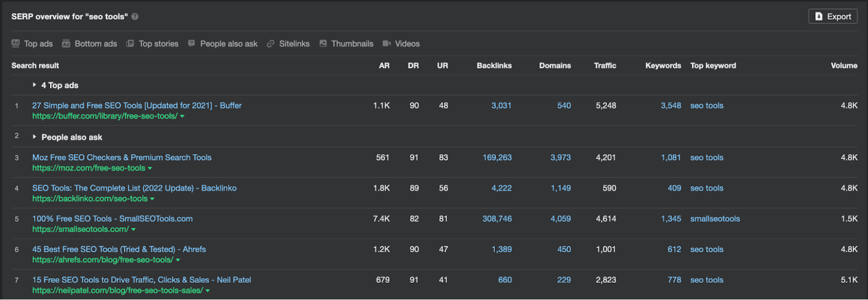Open SmallSEOTools' 308,746 backlinks count
The image size is (868, 300).
pyautogui.click(x=497, y=219)
